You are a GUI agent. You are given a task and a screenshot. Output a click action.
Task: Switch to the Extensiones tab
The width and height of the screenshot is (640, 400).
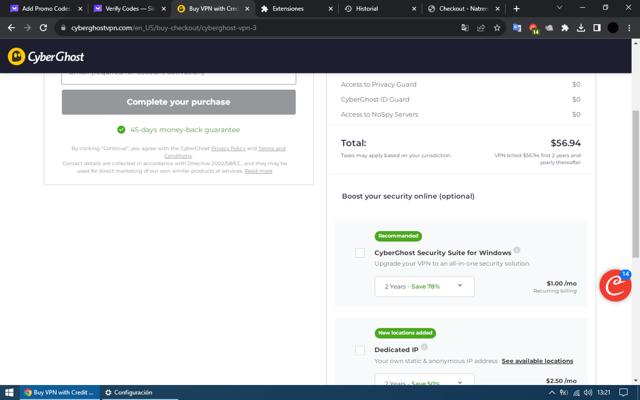click(296, 9)
